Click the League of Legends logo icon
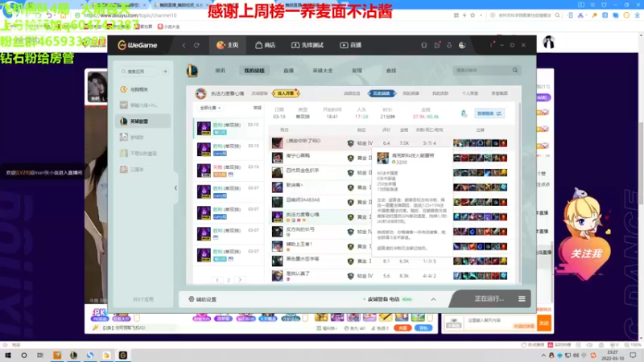 [192, 71]
